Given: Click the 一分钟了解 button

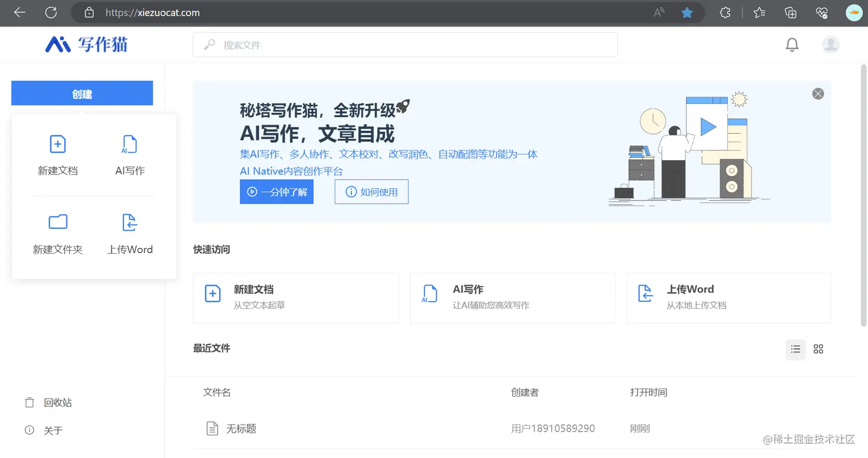Looking at the screenshot, I should click(277, 192).
